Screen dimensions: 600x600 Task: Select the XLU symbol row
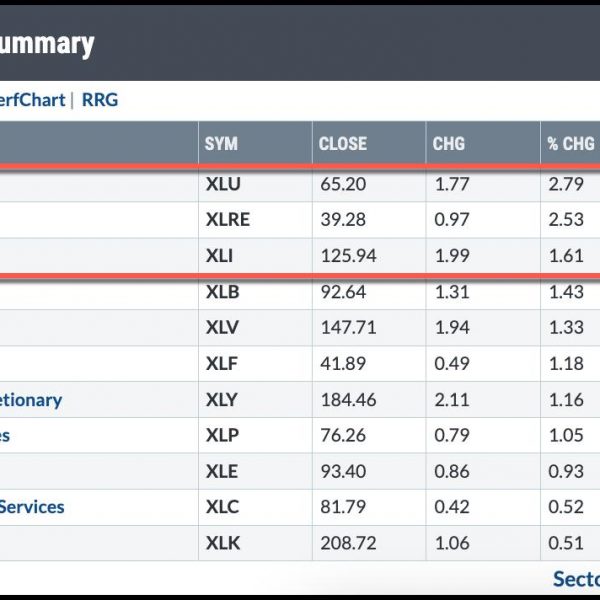point(300,184)
